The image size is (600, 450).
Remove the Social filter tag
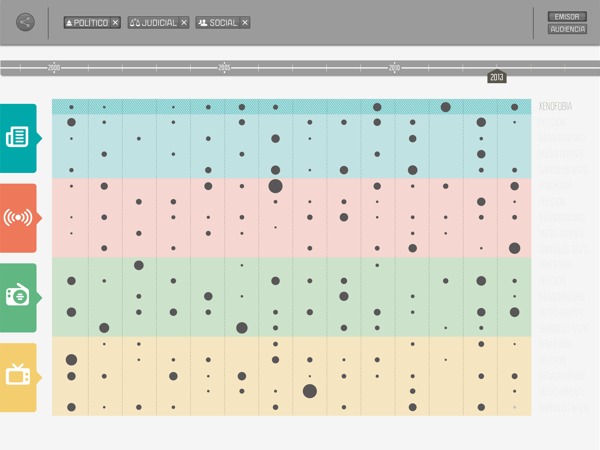coord(245,22)
